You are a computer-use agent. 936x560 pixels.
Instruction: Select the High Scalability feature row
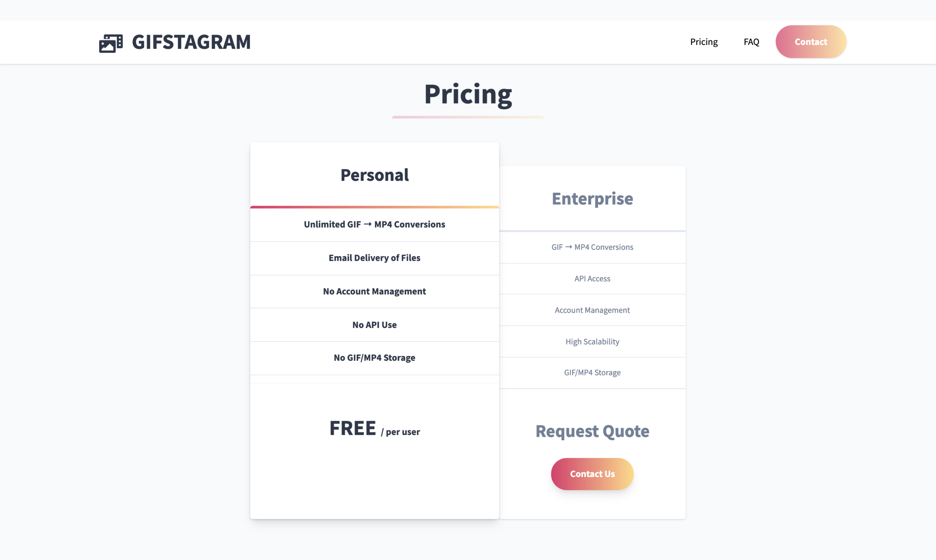(592, 341)
